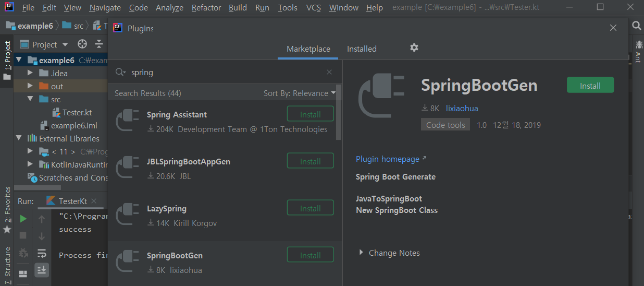Screen dimensions: 644x286
Task: Click the Search Results (44) label
Action: 148,93
